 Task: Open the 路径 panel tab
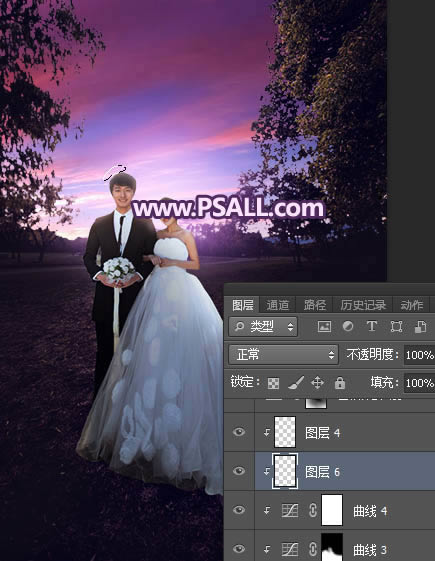pos(315,305)
